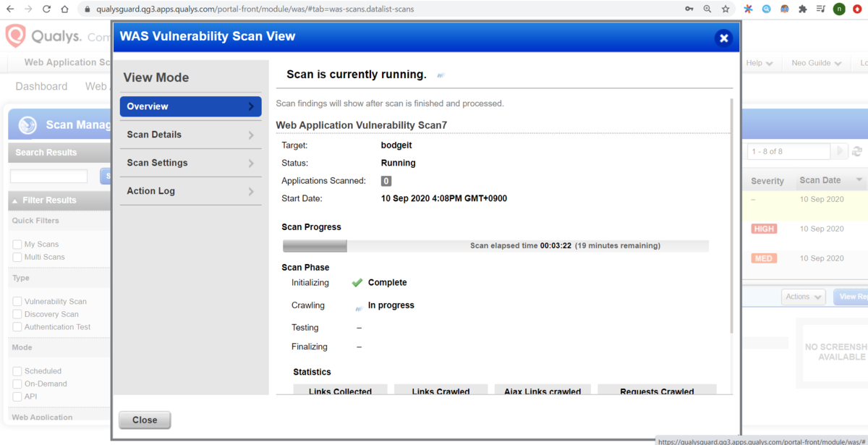Click the Scan Progress bar

click(495, 246)
